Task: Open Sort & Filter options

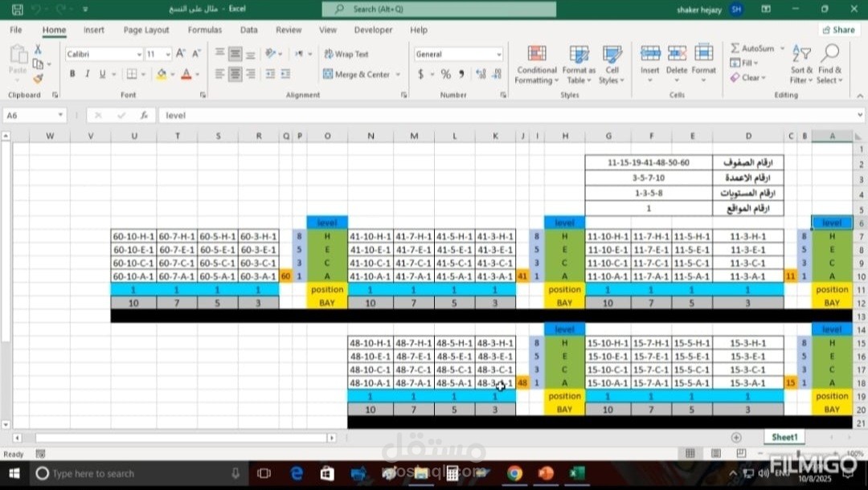Action: click(x=800, y=66)
